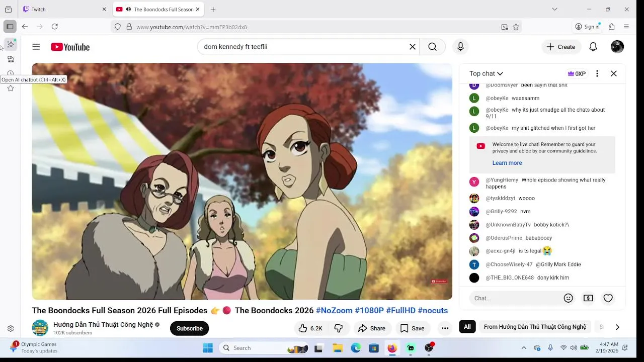Open Super Chat dollar icon
644x362 pixels.
(588, 298)
